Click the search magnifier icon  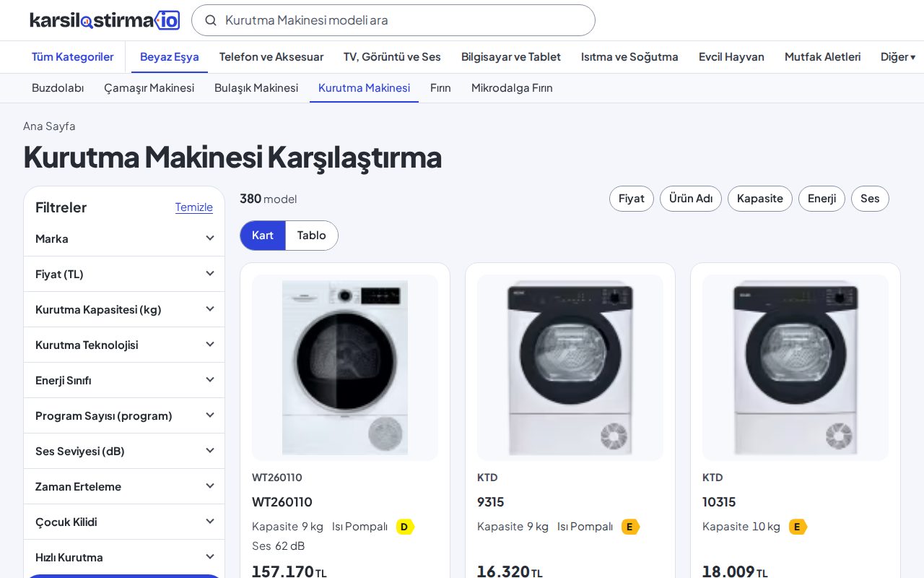pyautogui.click(x=211, y=20)
